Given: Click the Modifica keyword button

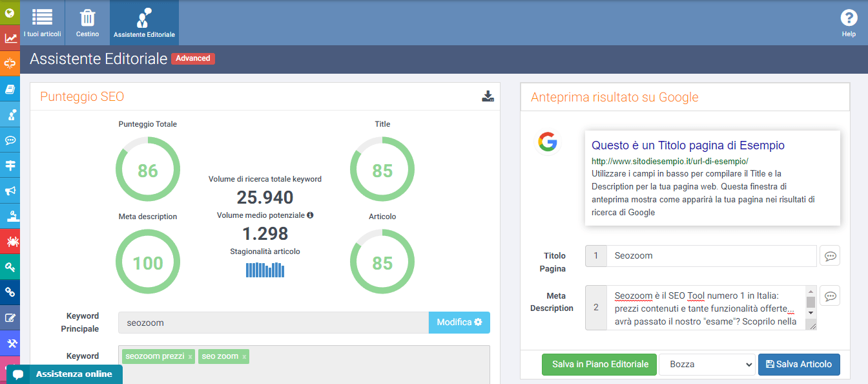Looking at the screenshot, I should coord(459,323).
